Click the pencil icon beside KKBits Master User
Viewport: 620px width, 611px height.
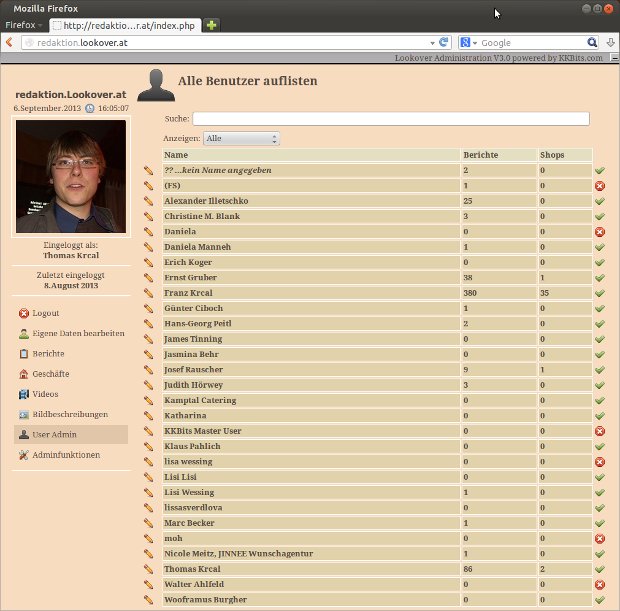148,431
